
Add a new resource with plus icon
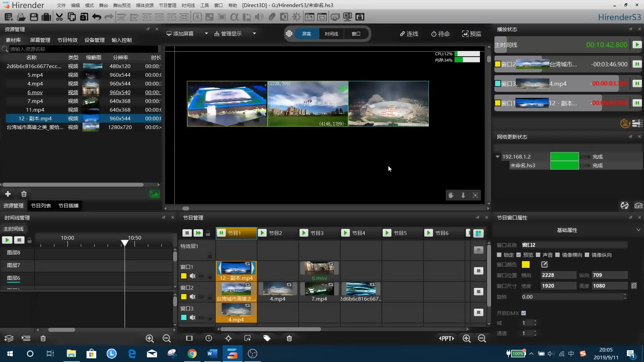tap(8, 194)
